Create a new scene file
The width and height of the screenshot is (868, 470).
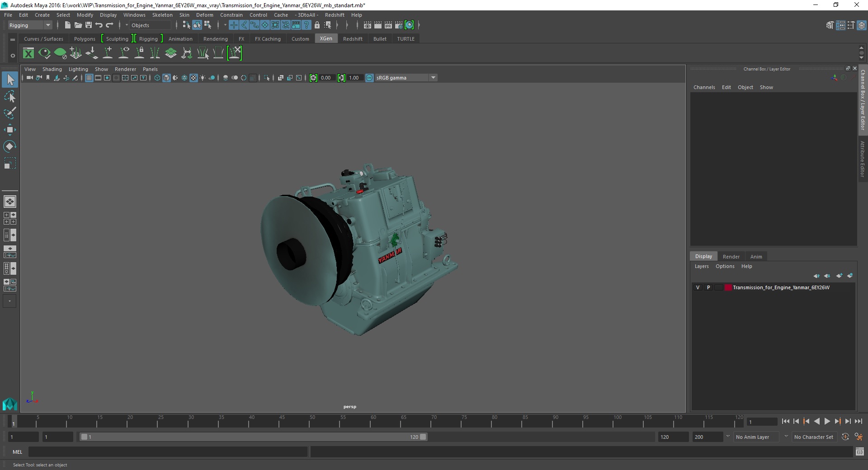point(67,25)
